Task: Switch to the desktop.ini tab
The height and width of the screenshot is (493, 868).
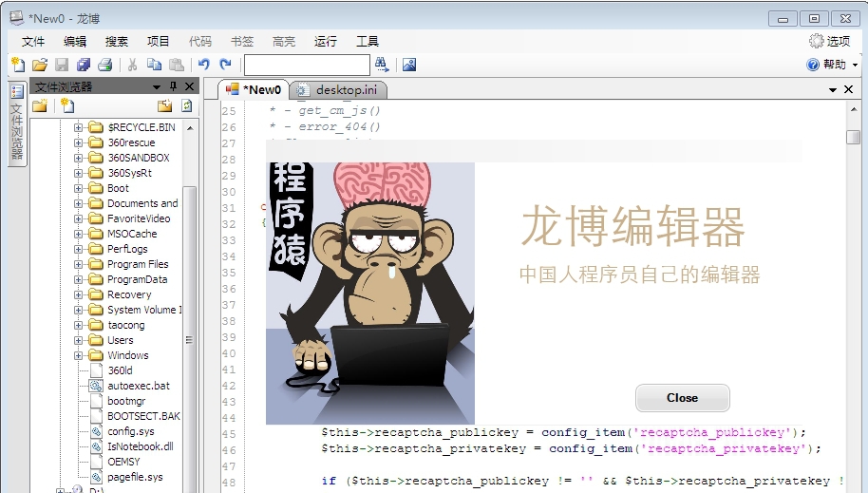Action: coord(338,89)
